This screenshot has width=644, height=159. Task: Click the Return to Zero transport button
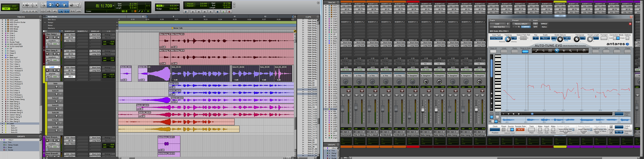(x=193, y=12)
